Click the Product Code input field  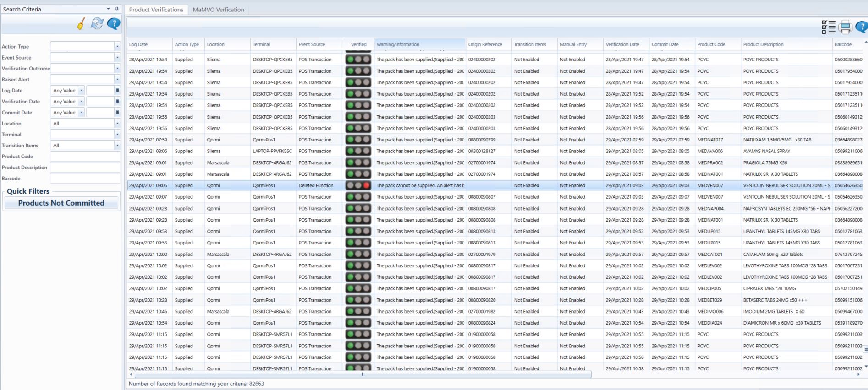(x=85, y=156)
